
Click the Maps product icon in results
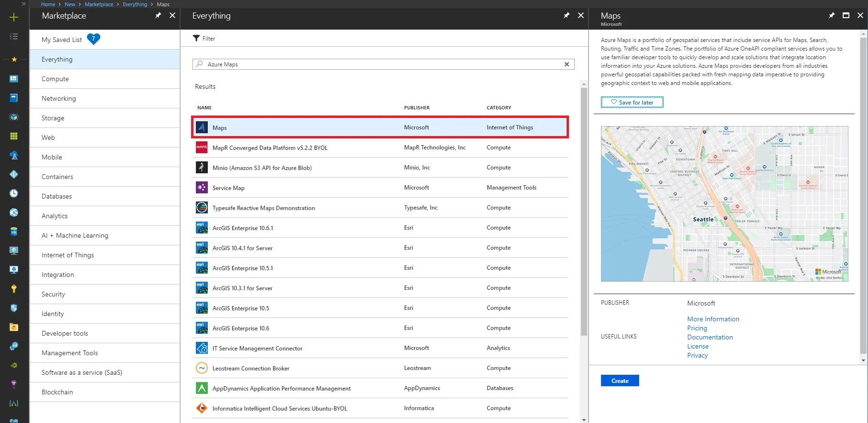(202, 127)
